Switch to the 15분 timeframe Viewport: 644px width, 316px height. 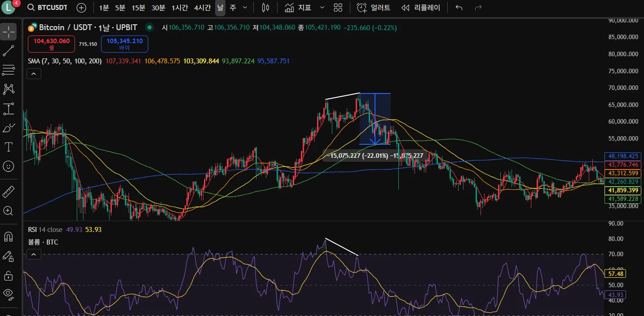(138, 8)
